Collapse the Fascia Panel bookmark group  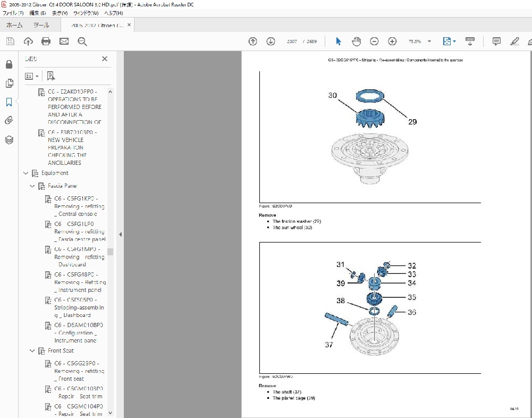click(x=32, y=186)
